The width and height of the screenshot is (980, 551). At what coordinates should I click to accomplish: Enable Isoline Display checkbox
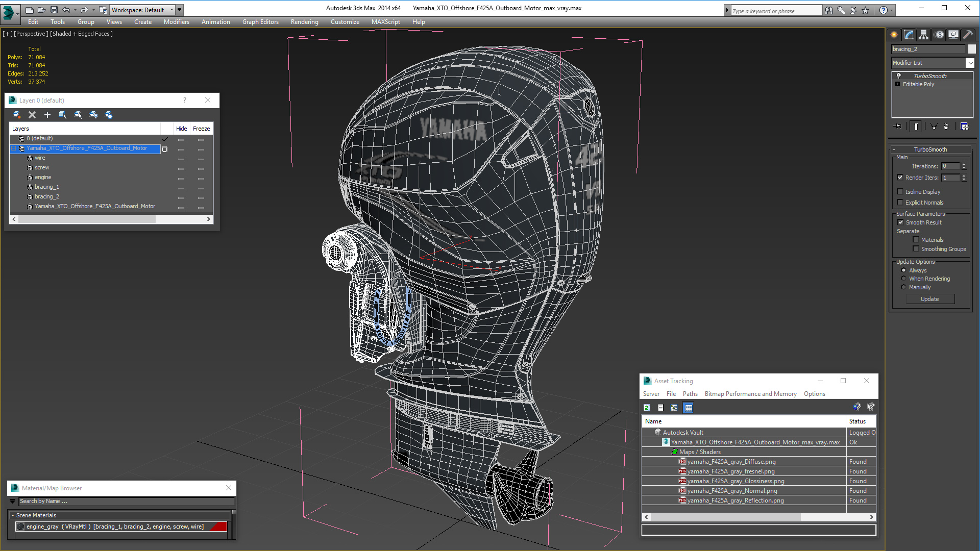(900, 192)
